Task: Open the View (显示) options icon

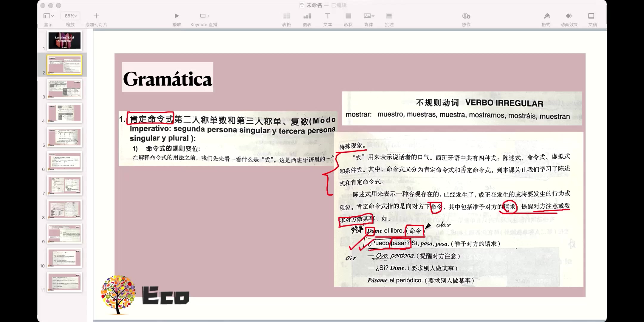Action: (48, 16)
